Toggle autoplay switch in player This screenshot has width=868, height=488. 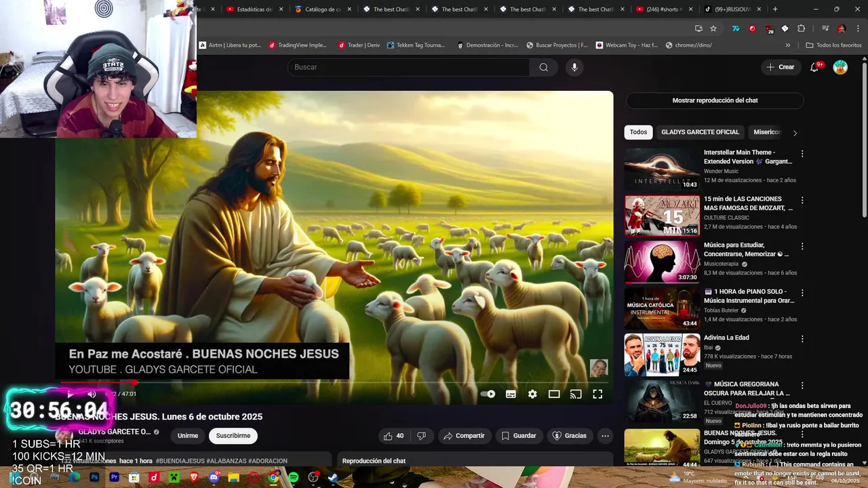tap(488, 394)
